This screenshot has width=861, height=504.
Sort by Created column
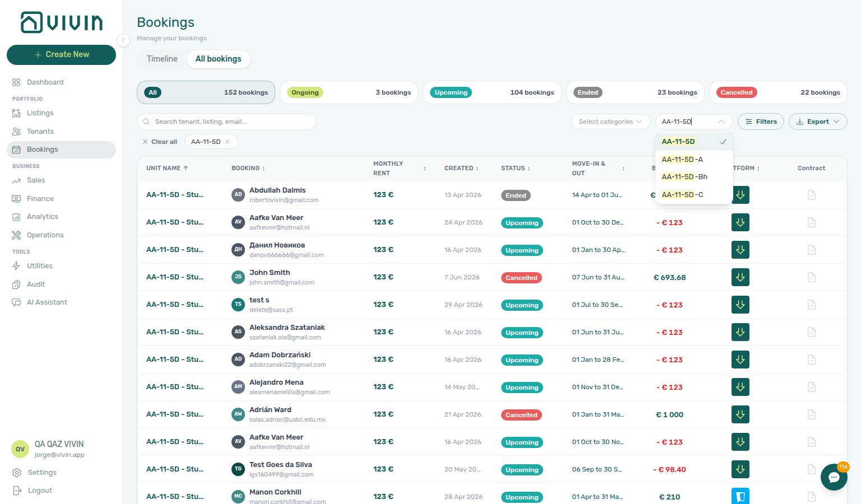click(461, 168)
